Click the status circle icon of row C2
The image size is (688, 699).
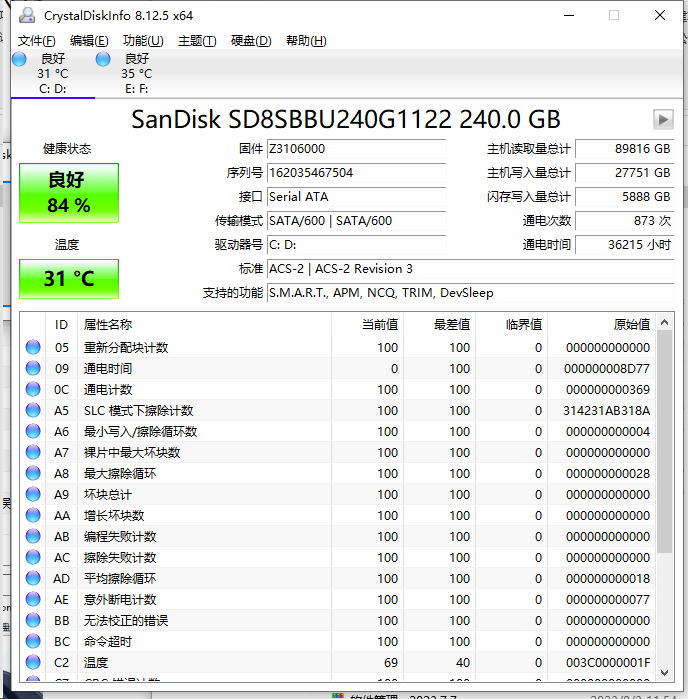(x=33, y=662)
